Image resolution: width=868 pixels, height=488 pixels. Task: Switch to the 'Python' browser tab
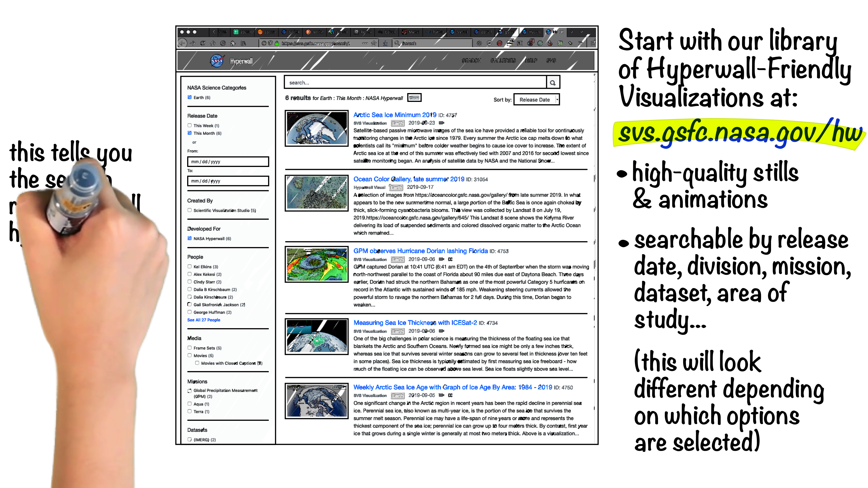pos(435,32)
